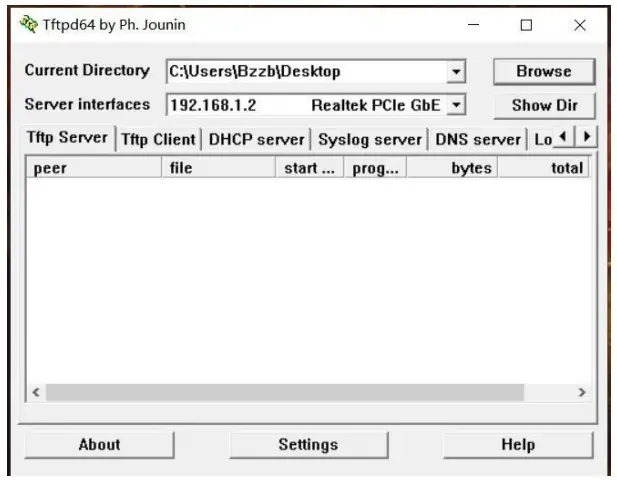Click the prog... column header
The width and height of the screenshot is (617, 480).
[x=375, y=168]
